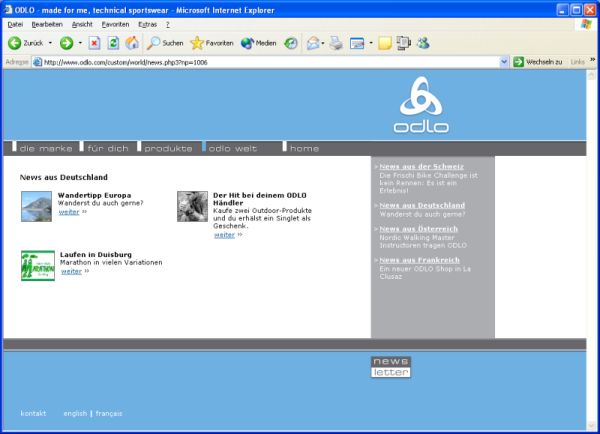Viewport: 600px width, 434px height.
Task: Click the Zurück back arrow icon
Action: point(14,43)
